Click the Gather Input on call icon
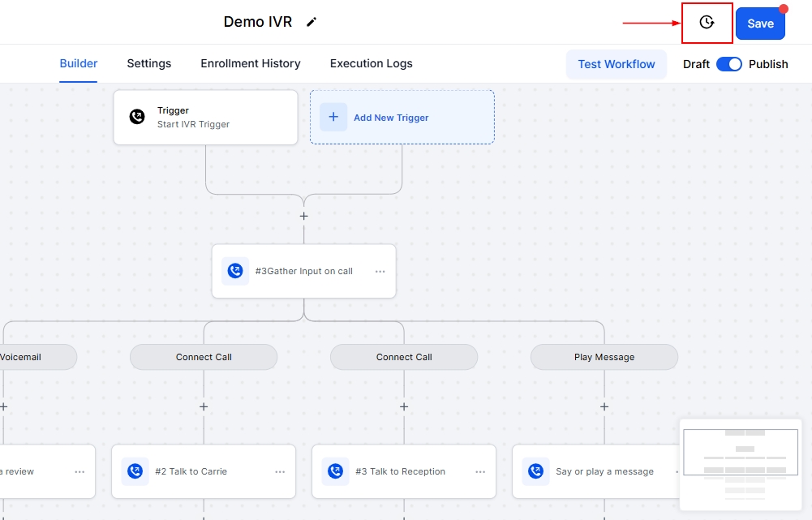Screen dimensions: 812x520 (235, 271)
